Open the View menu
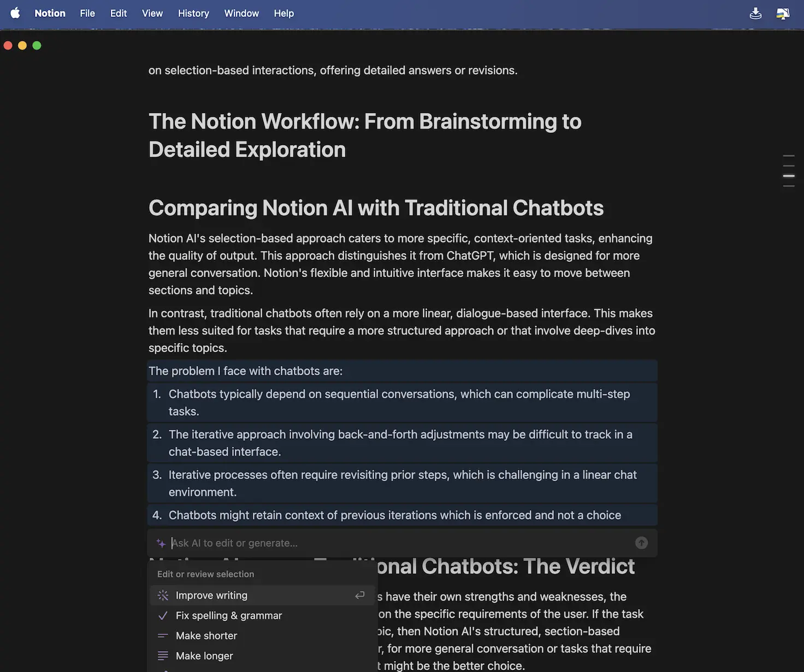 (152, 13)
